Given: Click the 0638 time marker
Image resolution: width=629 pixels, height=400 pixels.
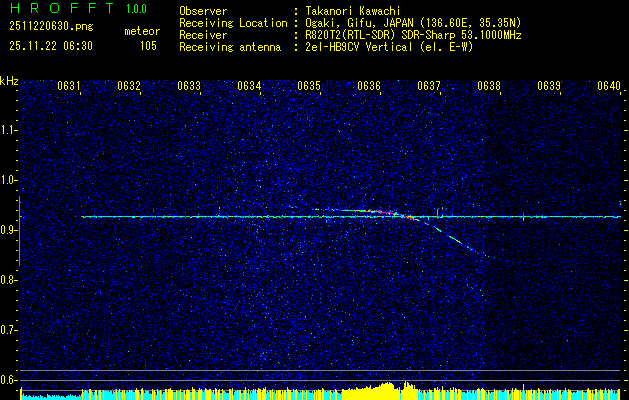Looking at the screenshot, I should coord(489,86).
